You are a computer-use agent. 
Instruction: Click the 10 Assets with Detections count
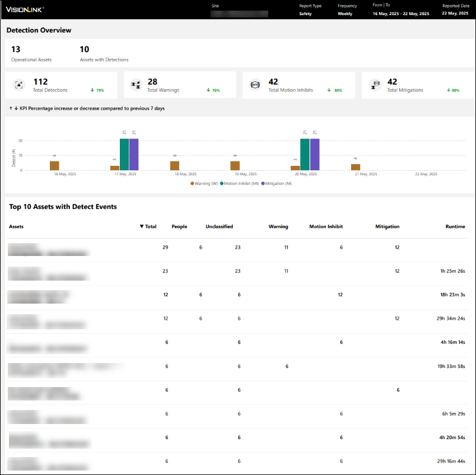pyautogui.click(x=85, y=49)
